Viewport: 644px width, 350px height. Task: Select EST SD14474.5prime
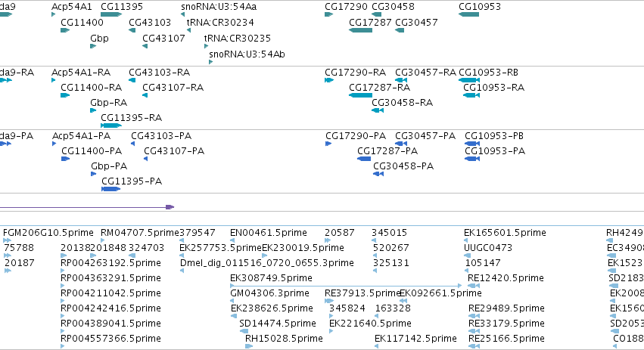(278, 324)
